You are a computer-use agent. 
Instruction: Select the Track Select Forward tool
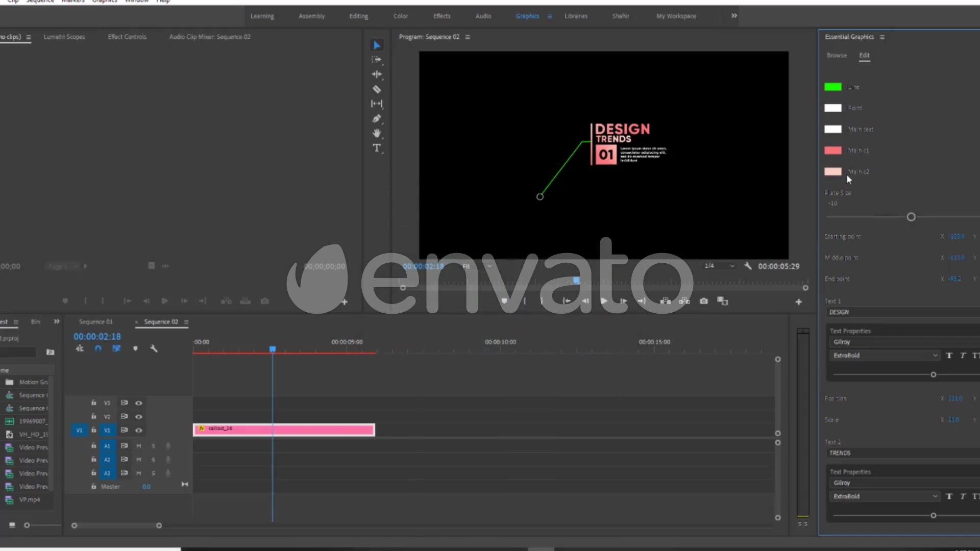376,60
